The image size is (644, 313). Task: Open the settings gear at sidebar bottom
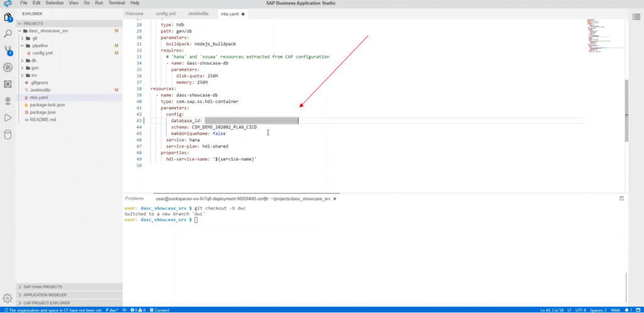[x=8, y=298]
